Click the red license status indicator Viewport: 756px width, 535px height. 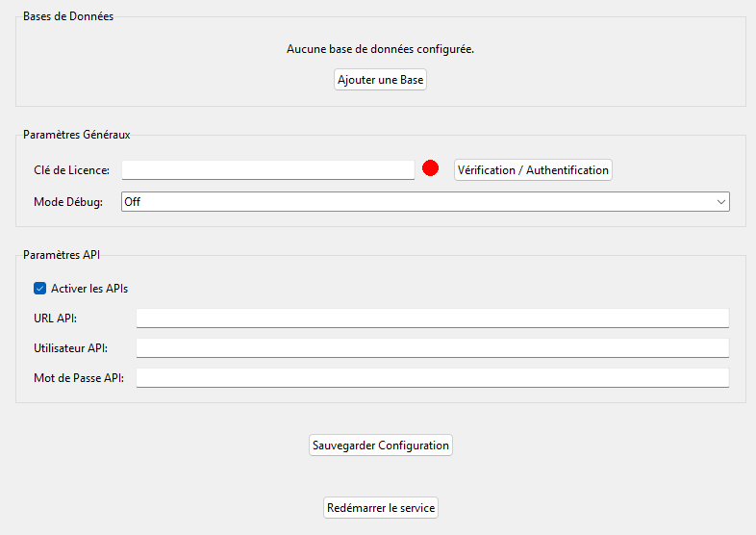pyautogui.click(x=430, y=168)
